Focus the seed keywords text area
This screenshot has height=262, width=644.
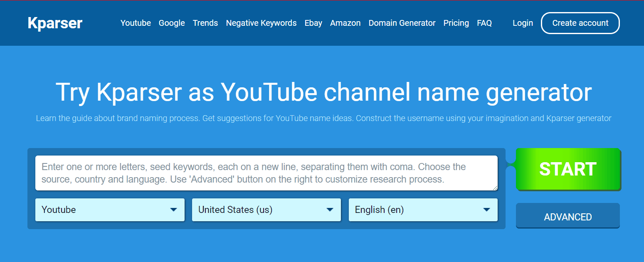tap(266, 173)
